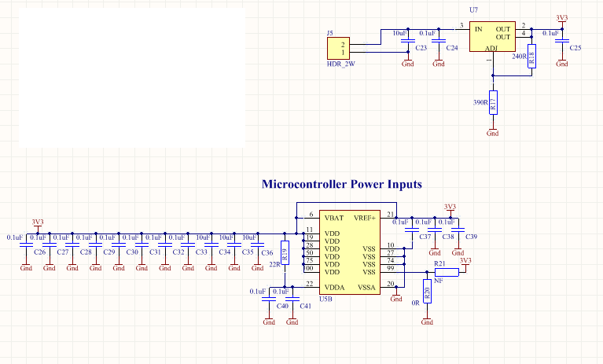This screenshot has width=603, height=364.
Task: Click the C34 designator label
Action: point(225,252)
